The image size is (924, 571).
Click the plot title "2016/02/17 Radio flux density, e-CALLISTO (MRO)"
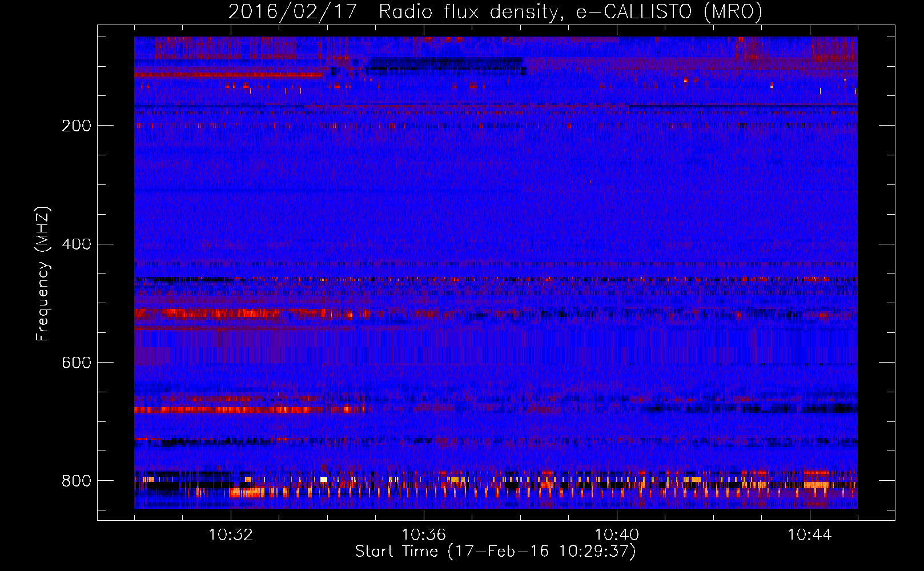pyautogui.click(x=495, y=11)
